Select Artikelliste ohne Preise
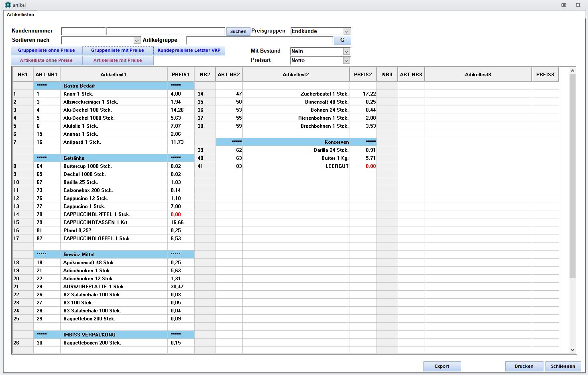The image size is (588, 375). [x=47, y=61]
